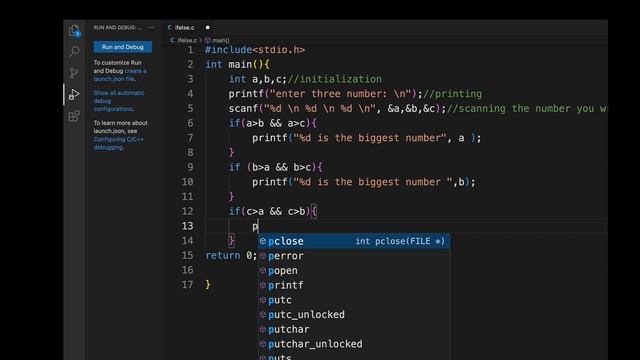
Task: Select perror suggestion in autocomplete
Action: [354, 256]
